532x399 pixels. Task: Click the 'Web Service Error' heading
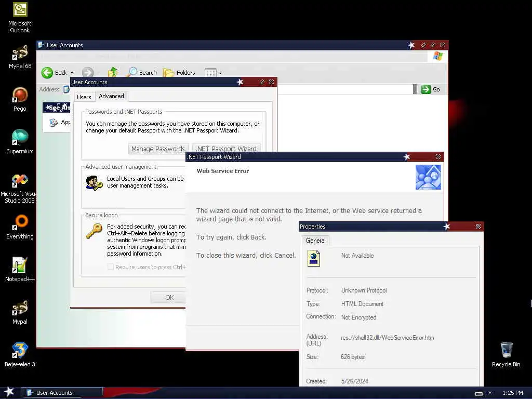[222, 171]
